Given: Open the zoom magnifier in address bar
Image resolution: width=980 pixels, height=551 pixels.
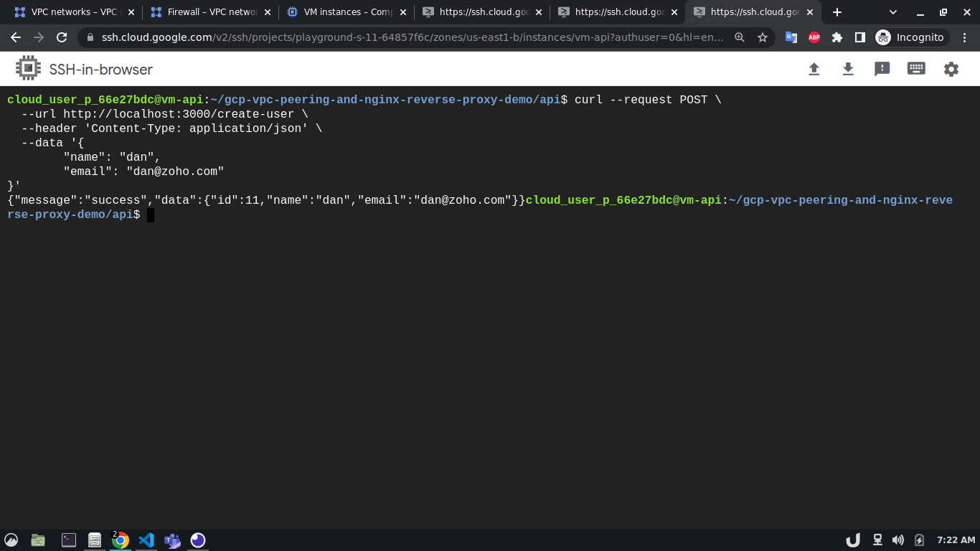Looking at the screenshot, I should click(740, 37).
